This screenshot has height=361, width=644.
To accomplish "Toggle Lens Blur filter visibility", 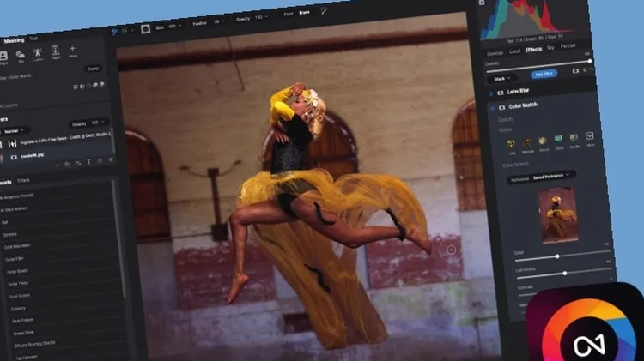I will 490,91.
